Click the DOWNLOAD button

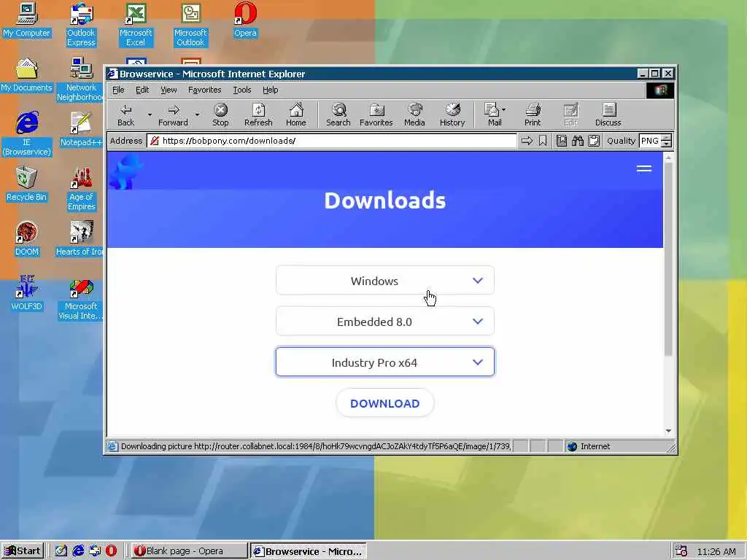click(x=385, y=403)
